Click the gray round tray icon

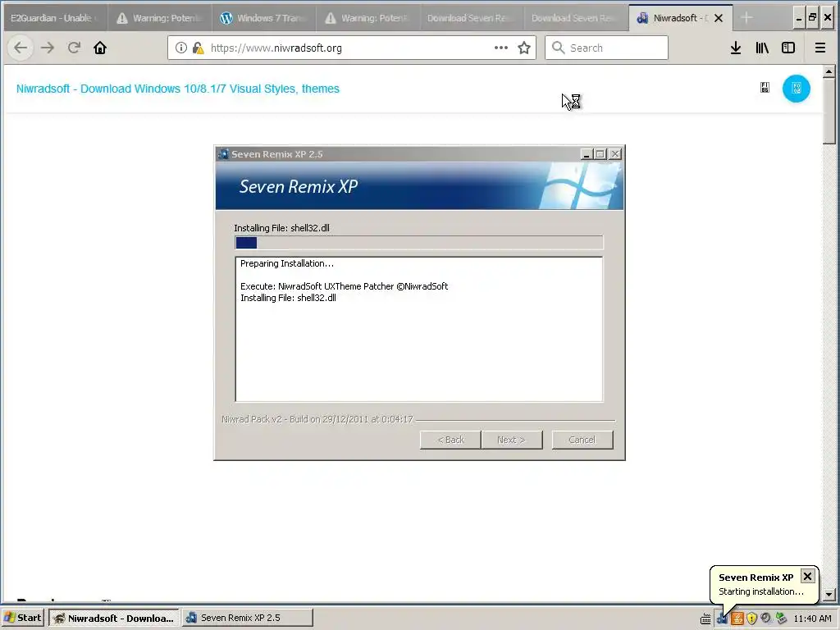tap(766, 619)
